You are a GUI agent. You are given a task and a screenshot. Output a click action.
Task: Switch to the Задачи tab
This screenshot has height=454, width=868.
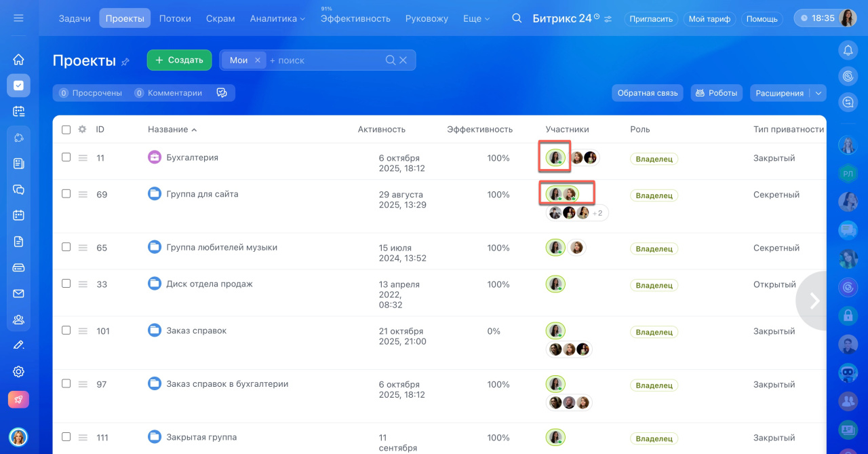coord(75,18)
